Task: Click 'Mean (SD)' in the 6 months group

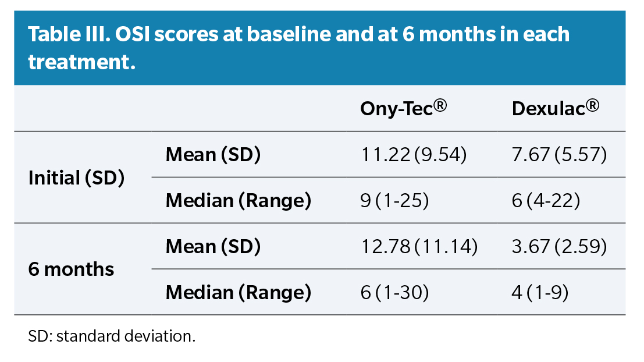Action: 213,247
